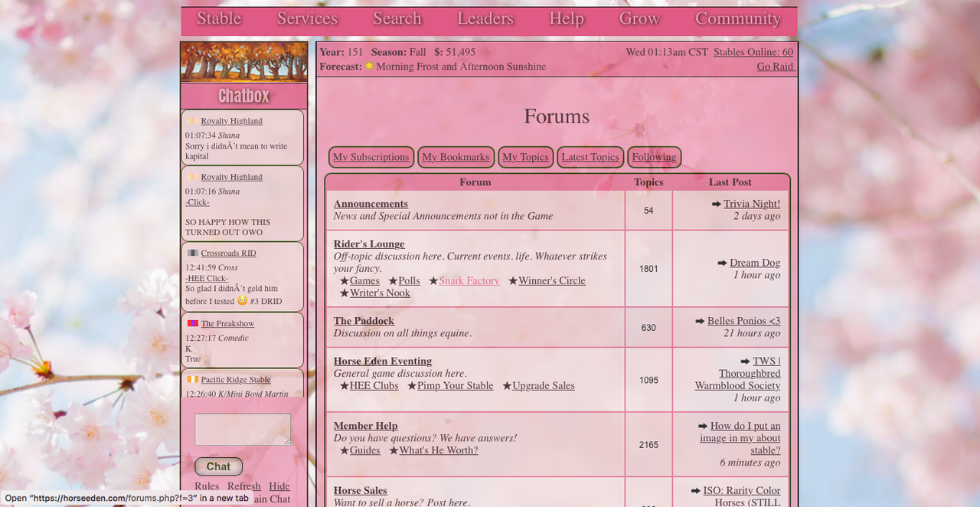Open the Polls subforum
The image size is (980, 507).
click(x=409, y=281)
